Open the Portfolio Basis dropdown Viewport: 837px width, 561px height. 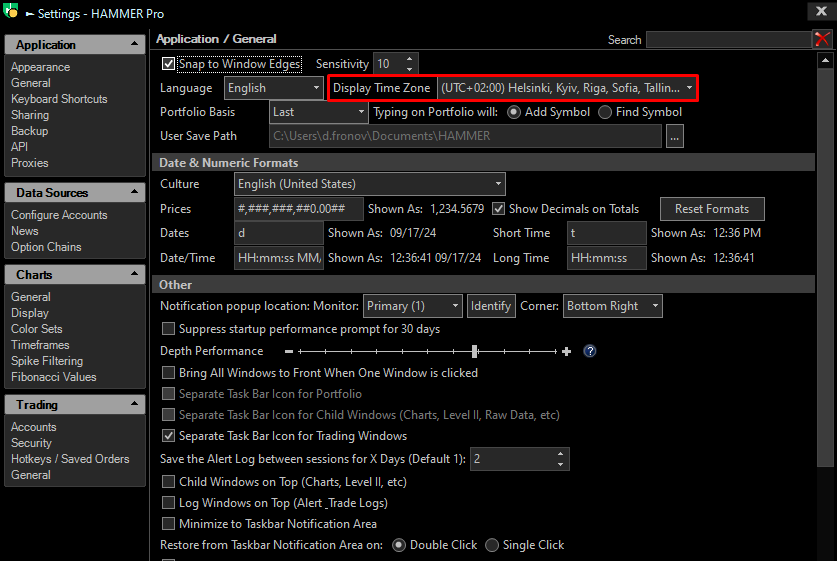[x=318, y=112]
